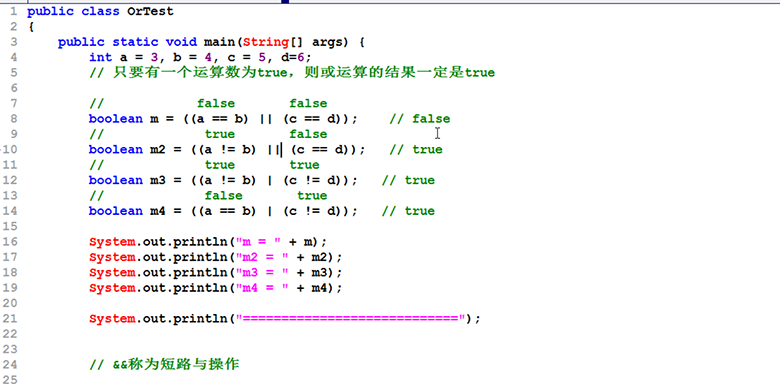Click the "String[] args" parameter in main
This screenshot has width=780, height=385.
tap(295, 42)
